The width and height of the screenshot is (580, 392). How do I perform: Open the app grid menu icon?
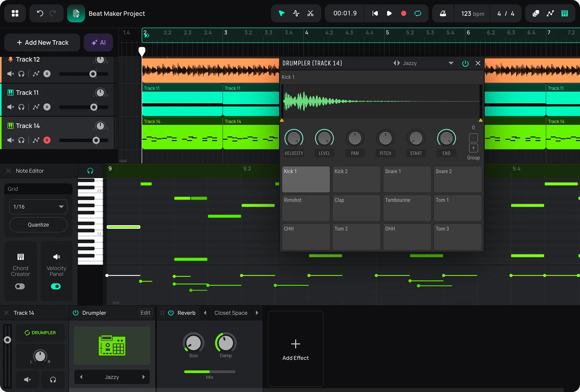pos(15,13)
